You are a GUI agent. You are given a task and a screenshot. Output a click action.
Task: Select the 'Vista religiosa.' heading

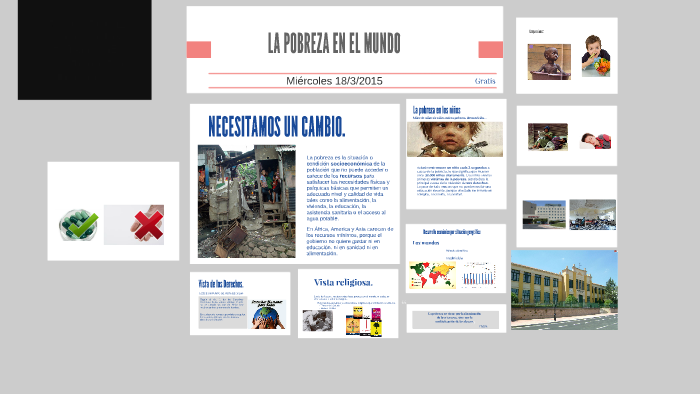(343, 282)
